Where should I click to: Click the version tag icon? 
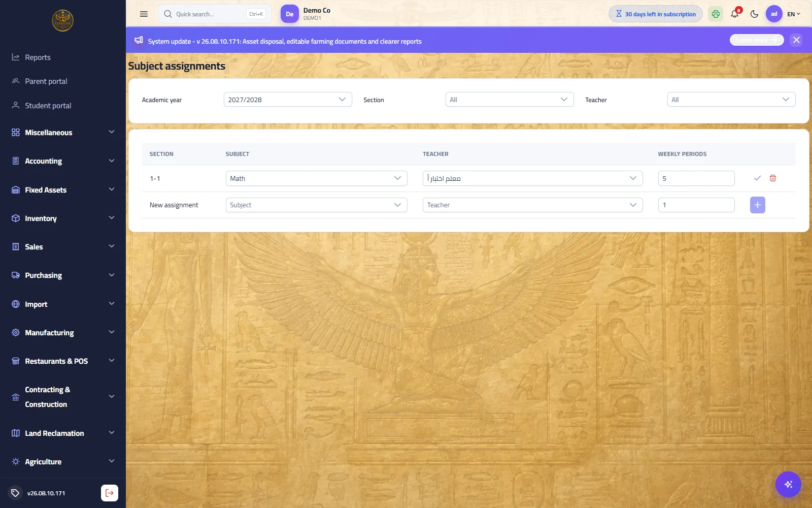[15, 493]
